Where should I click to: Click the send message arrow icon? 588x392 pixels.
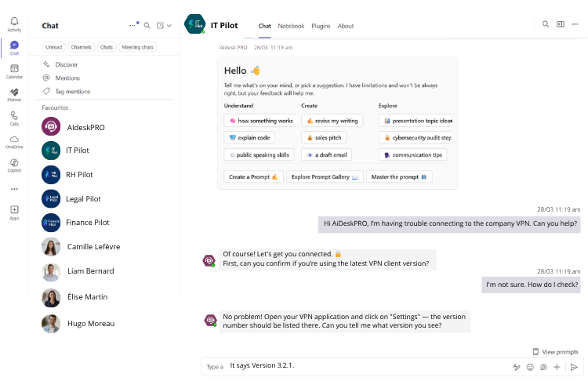pos(574,366)
